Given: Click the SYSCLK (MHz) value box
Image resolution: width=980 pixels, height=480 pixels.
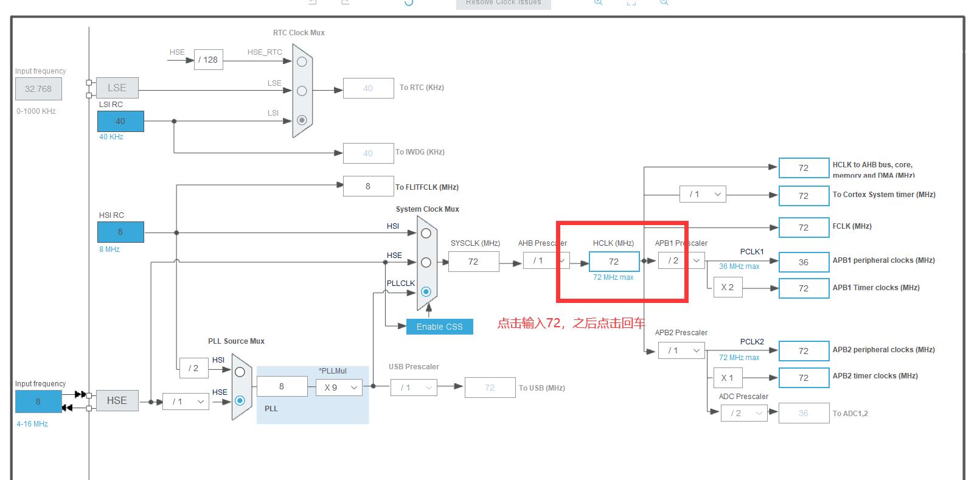Looking at the screenshot, I should (473, 262).
